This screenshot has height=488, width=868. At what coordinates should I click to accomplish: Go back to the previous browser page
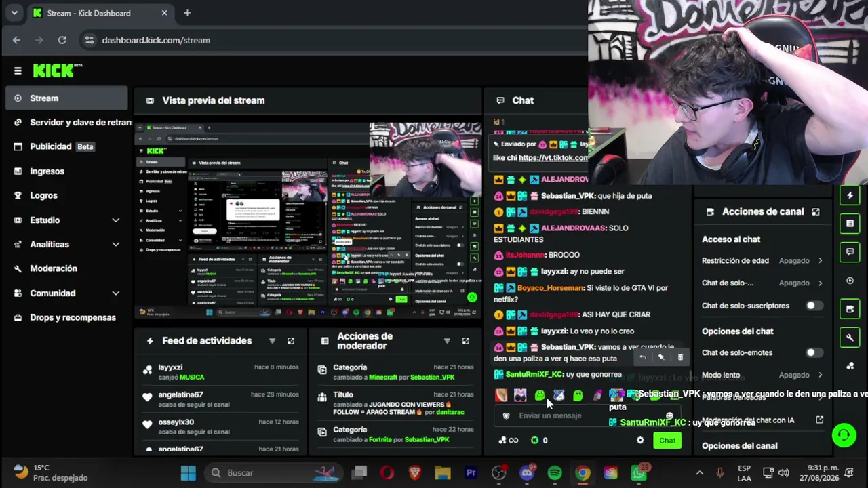point(16,40)
